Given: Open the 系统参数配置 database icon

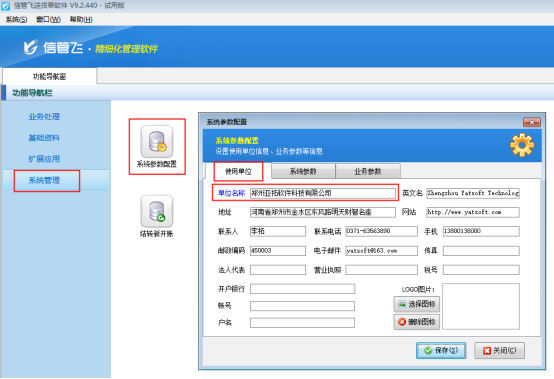Looking at the screenshot, I should (x=157, y=142).
